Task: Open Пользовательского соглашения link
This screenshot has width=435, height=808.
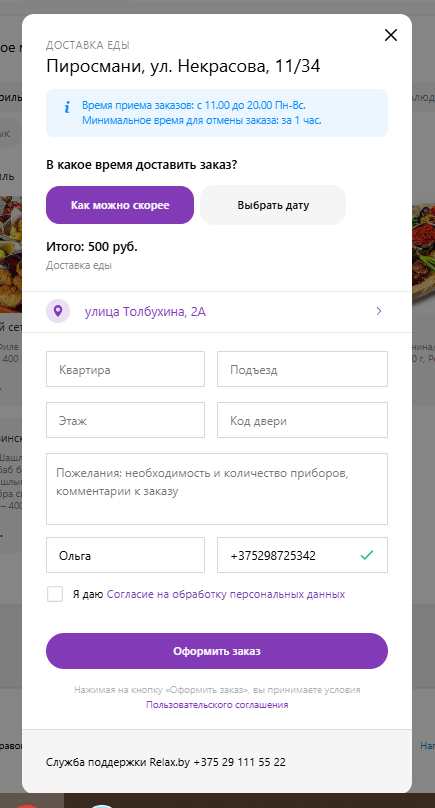Action: coord(217,704)
